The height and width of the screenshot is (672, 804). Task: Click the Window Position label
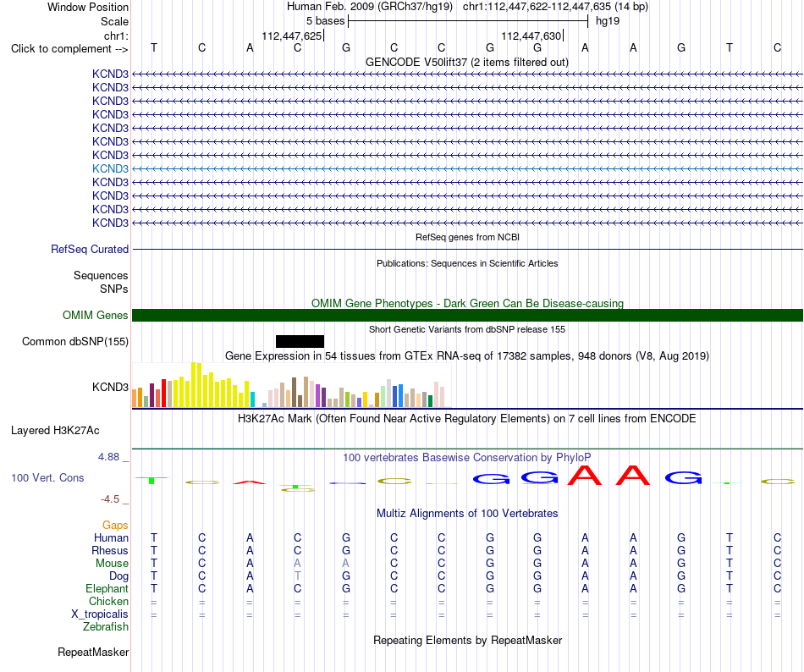pos(88,7)
